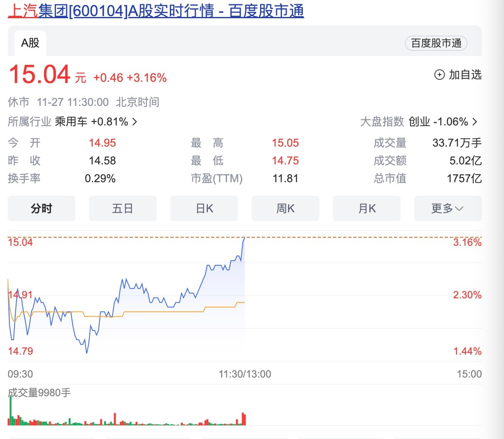Click the 市盈(TTM) value 11.81

[285, 178]
